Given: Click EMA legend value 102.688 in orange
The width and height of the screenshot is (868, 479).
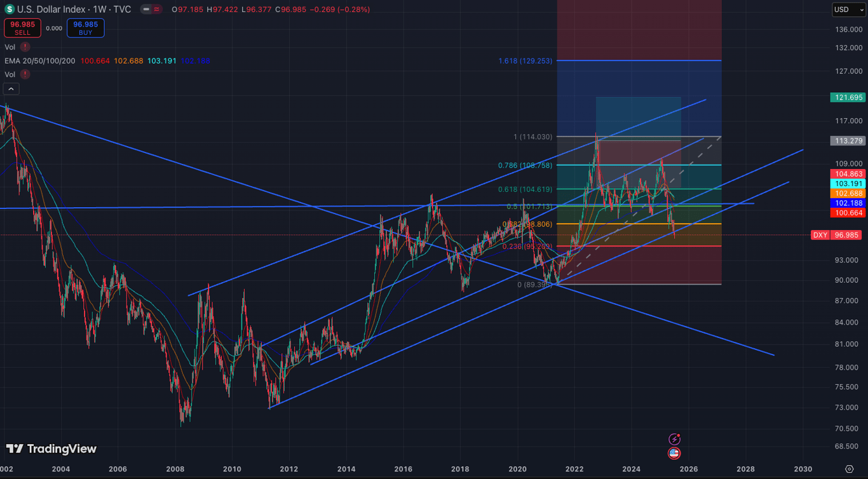Looking at the screenshot, I should point(129,61).
